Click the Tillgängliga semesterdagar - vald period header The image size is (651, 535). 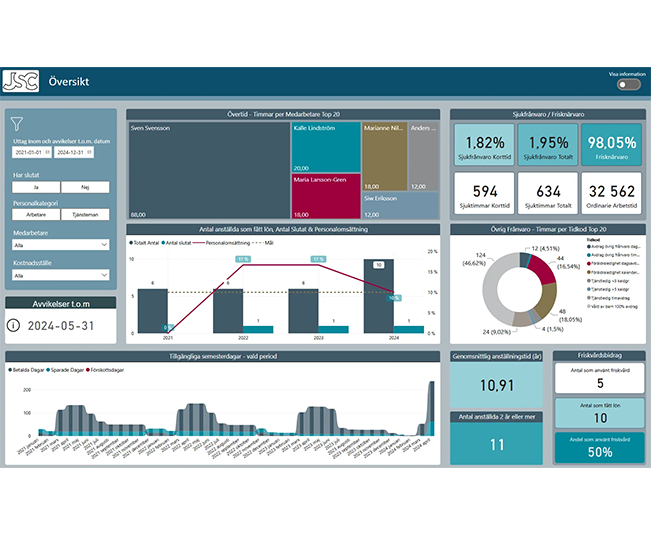(x=223, y=356)
